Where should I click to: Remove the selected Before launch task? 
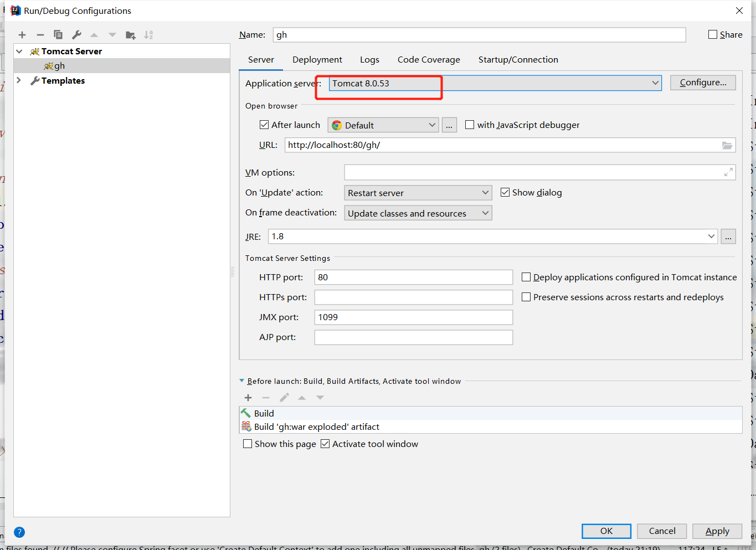click(x=266, y=398)
